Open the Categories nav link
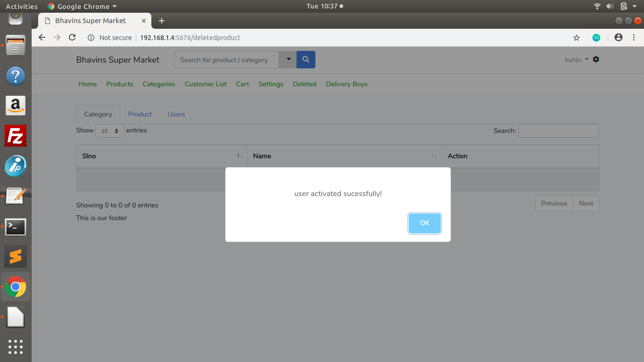The height and width of the screenshot is (362, 644). tap(159, 84)
